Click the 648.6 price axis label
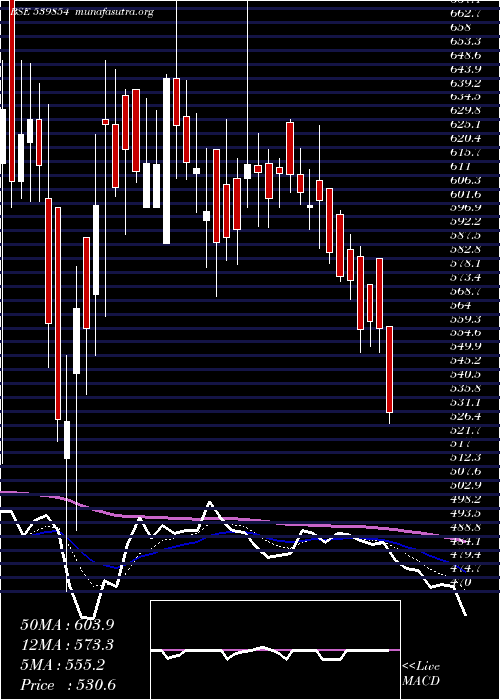Image resolution: width=500 pixels, height=700 pixels. [466, 55]
